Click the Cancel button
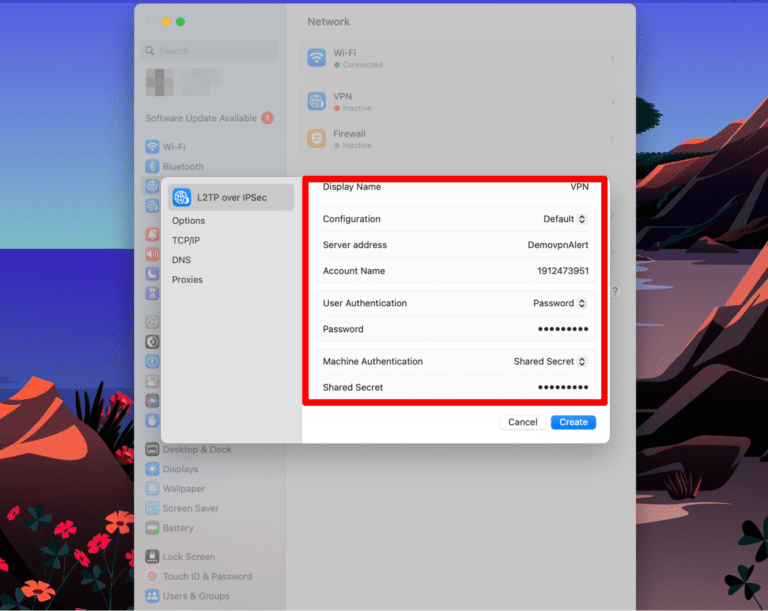 tap(523, 422)
